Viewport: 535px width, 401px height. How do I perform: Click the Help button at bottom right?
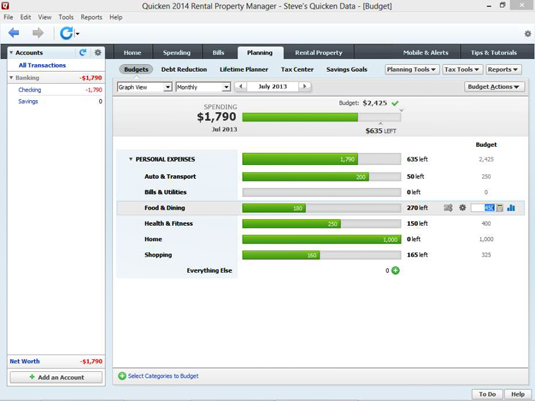[518, 394]
